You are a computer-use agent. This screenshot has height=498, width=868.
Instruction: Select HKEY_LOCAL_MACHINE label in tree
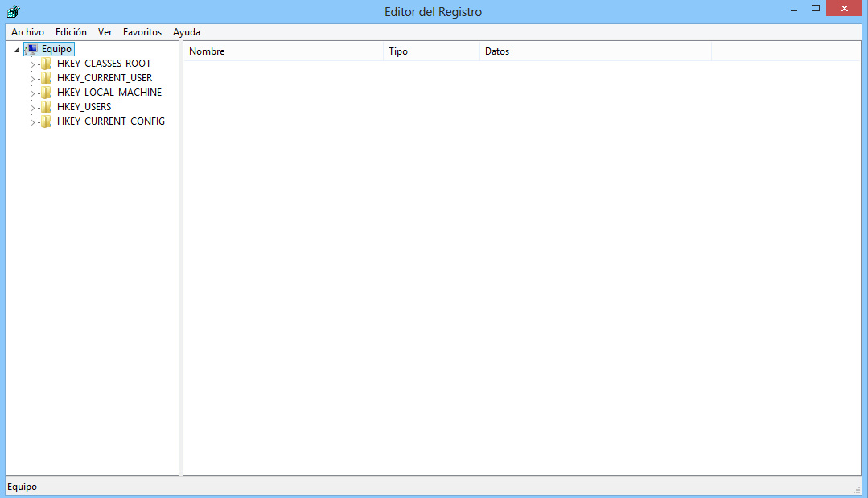coord(109,93)
